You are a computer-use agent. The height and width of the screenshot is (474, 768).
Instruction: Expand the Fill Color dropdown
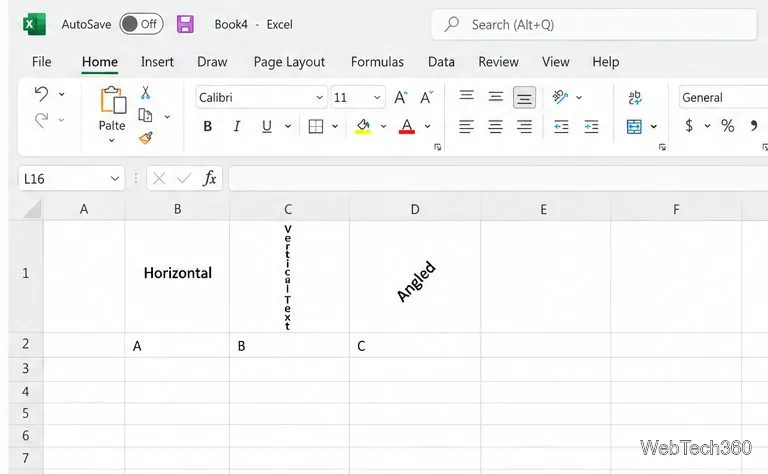click(x=384, y=126)
